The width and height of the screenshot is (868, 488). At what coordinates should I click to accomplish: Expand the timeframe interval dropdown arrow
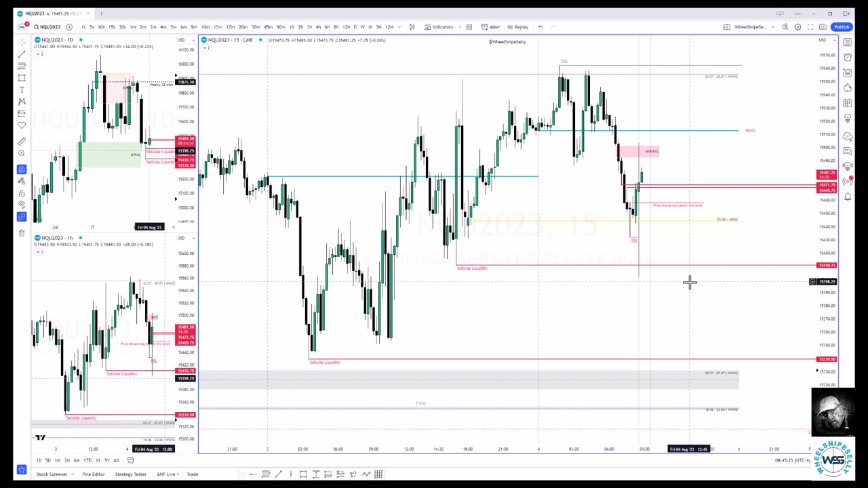[399, 27]
